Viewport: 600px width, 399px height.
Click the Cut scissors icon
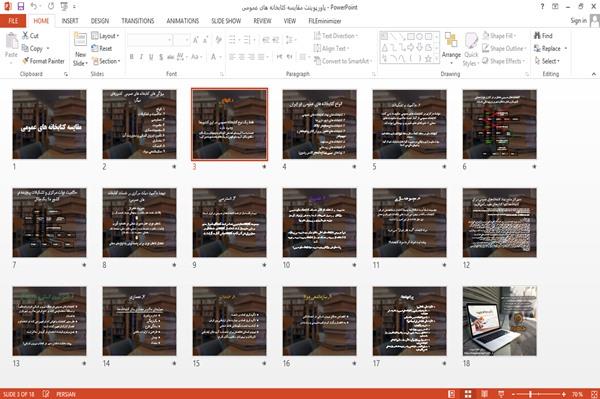click(x=25, y=36)
